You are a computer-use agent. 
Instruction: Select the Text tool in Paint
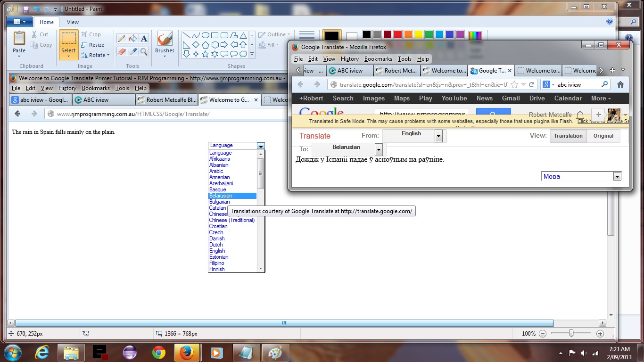click(144, 39)
